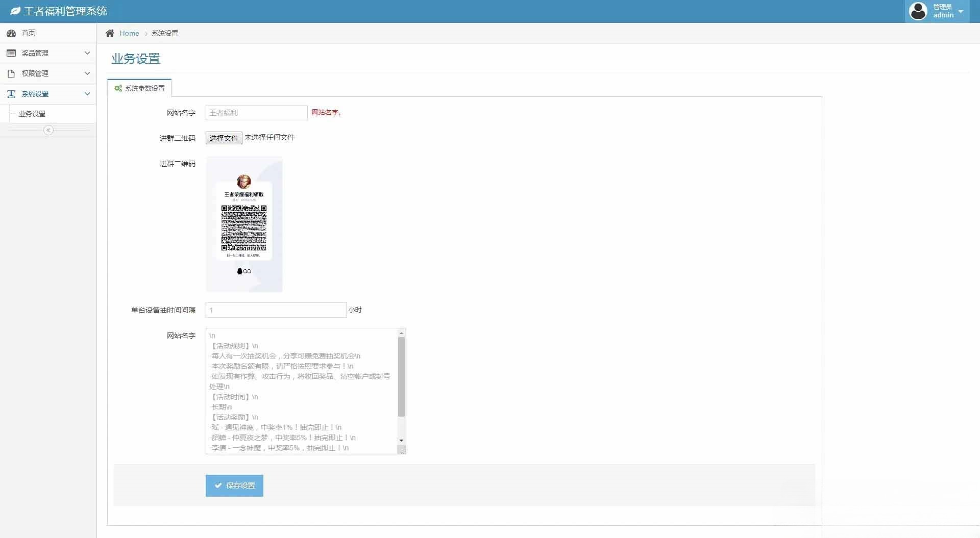Click the 权限管理 file icon
The image size is (980, 538).
11,73
